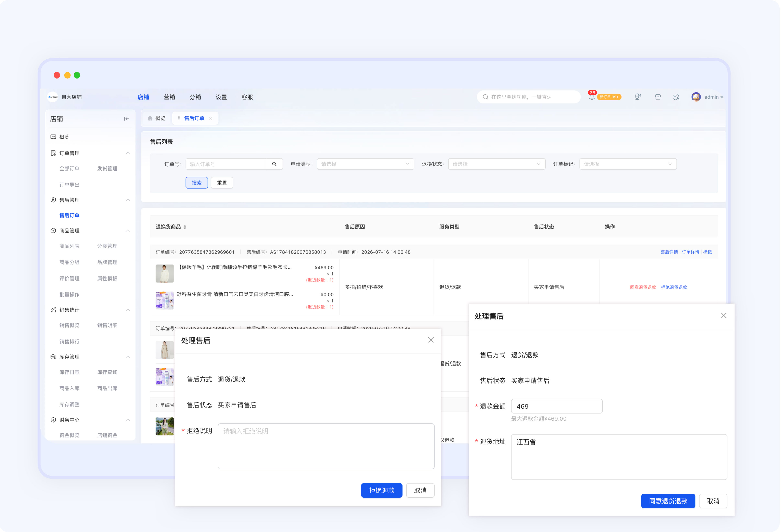
Task: Click the first 舒客益生菌牙膏 product thumbnail
Action: coord(165,300)
